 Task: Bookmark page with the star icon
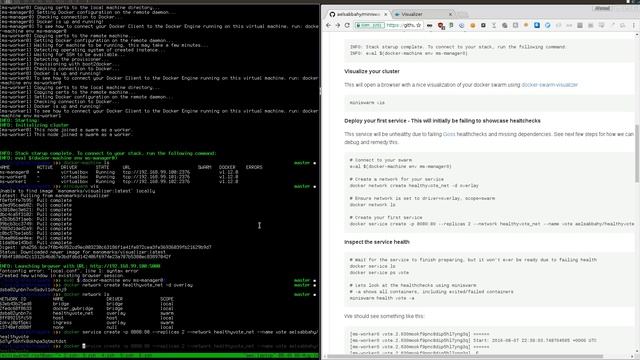418,25
